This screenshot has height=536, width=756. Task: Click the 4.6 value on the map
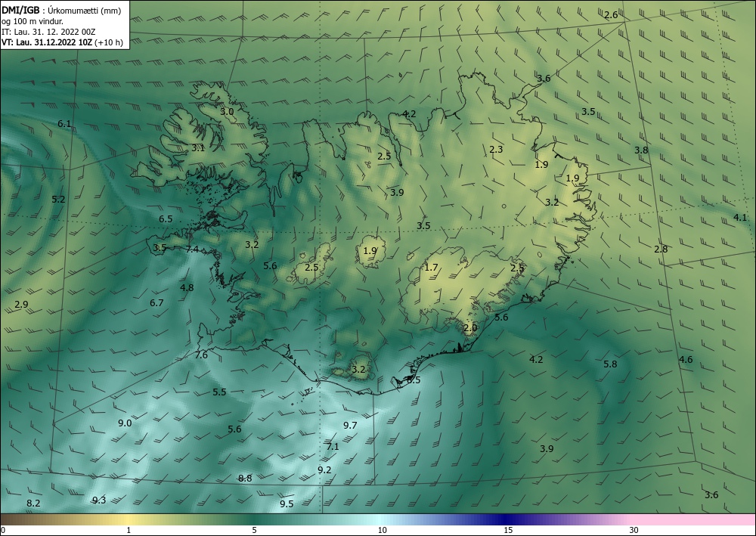coord(686,360)
